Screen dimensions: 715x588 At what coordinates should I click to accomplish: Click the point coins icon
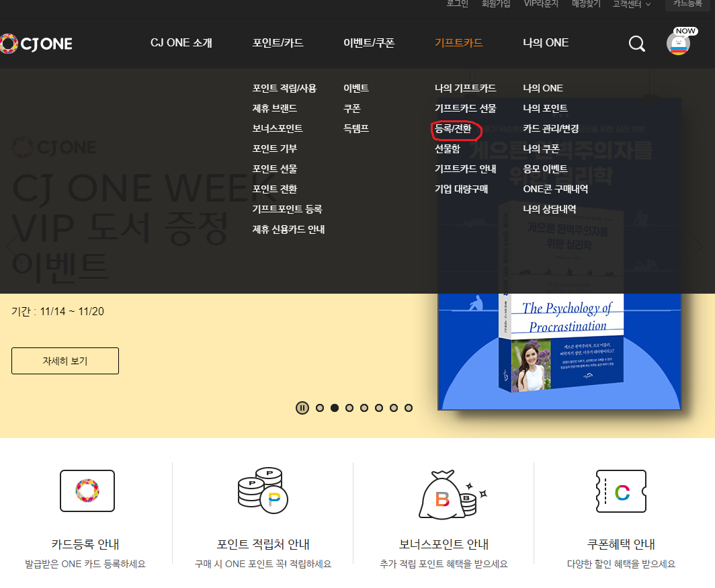(x=263, y=491)
